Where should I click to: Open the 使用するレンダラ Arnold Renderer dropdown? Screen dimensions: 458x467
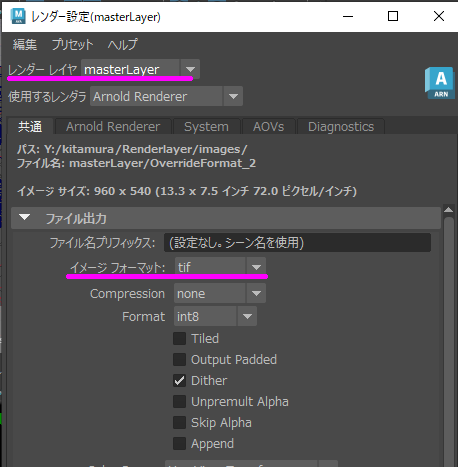[x=166, y=96]
